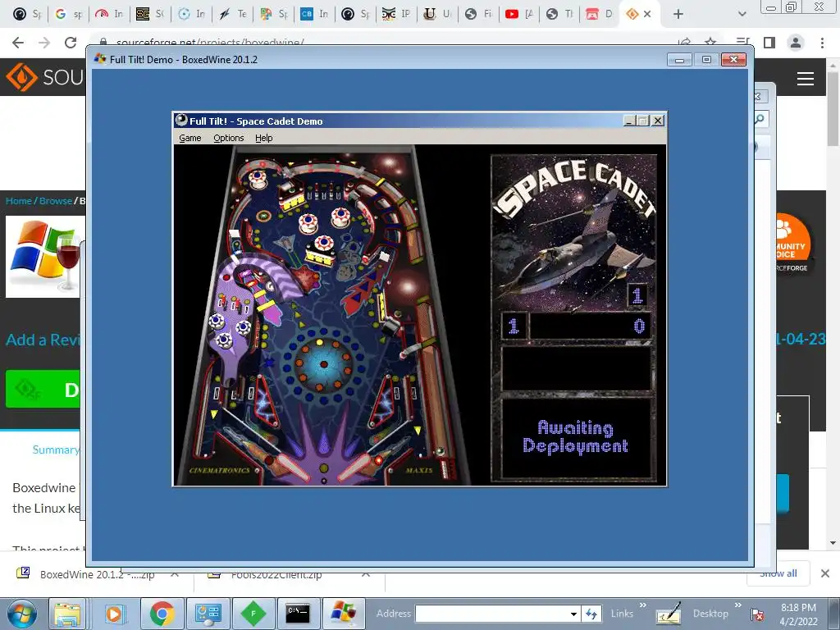Open the command prompt taskbar icon
This screenshot has height=630, width=840.
(298, 614)
